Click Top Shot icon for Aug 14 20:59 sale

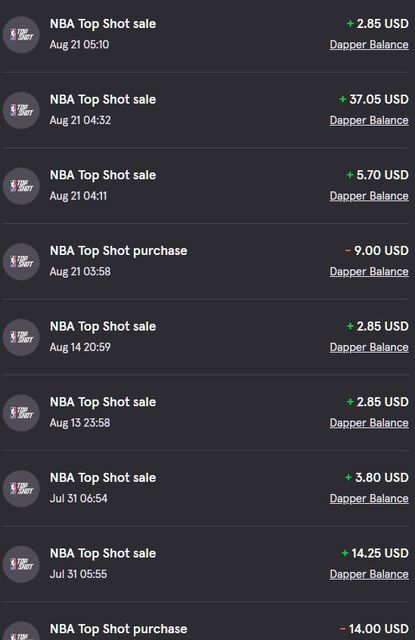(21, 337)
